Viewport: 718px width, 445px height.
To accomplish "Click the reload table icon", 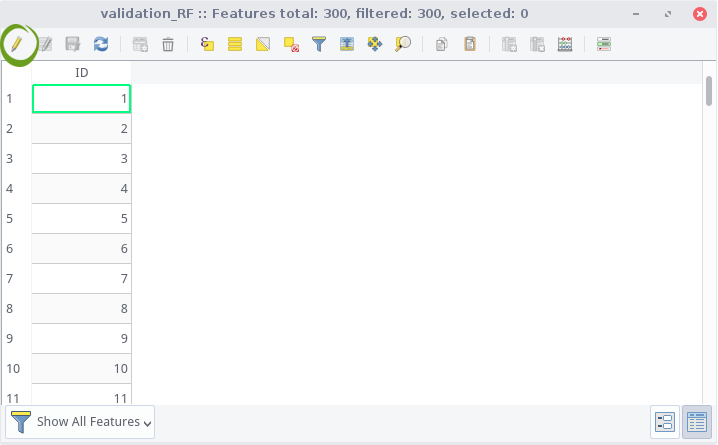I will pos(101,44).
